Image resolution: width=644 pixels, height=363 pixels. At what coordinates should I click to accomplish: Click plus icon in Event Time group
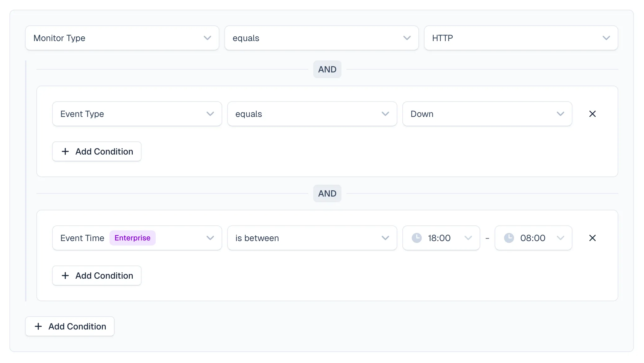point(65,276)
